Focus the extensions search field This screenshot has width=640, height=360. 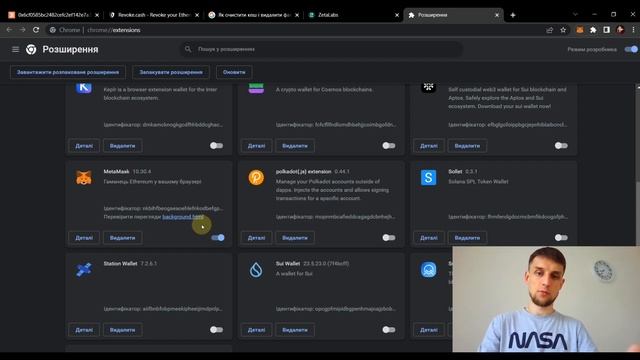pyautogui.click(x=322, y=49)
